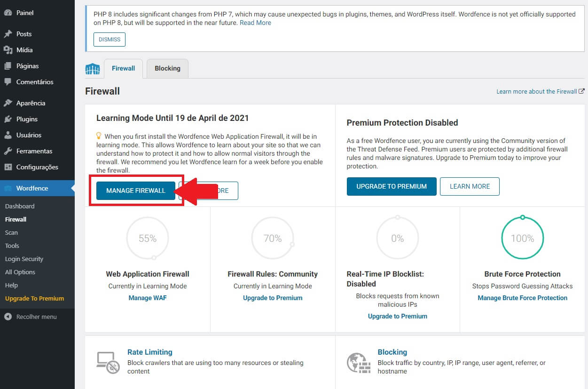The height and width of the screenshot is (389, 588).
Task: Click the 'Firewall Rules: Community' title
Action: click(273, 274)
